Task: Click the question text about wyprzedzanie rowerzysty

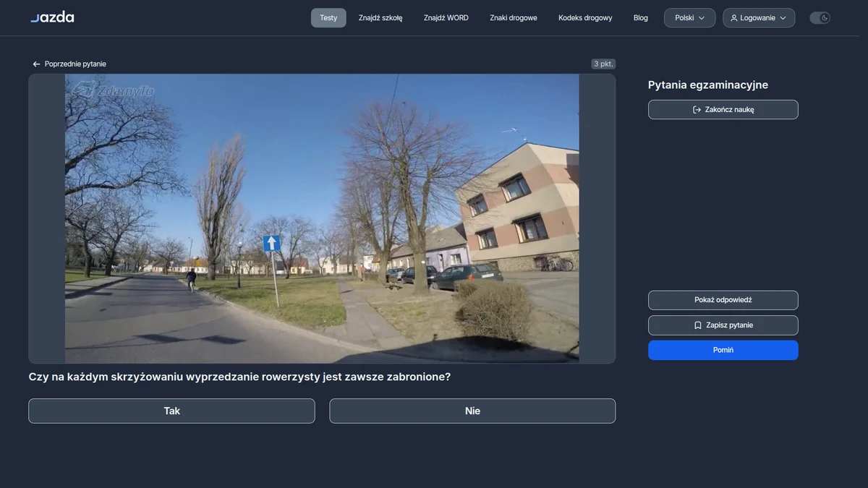Action: [x=239, y=377]
